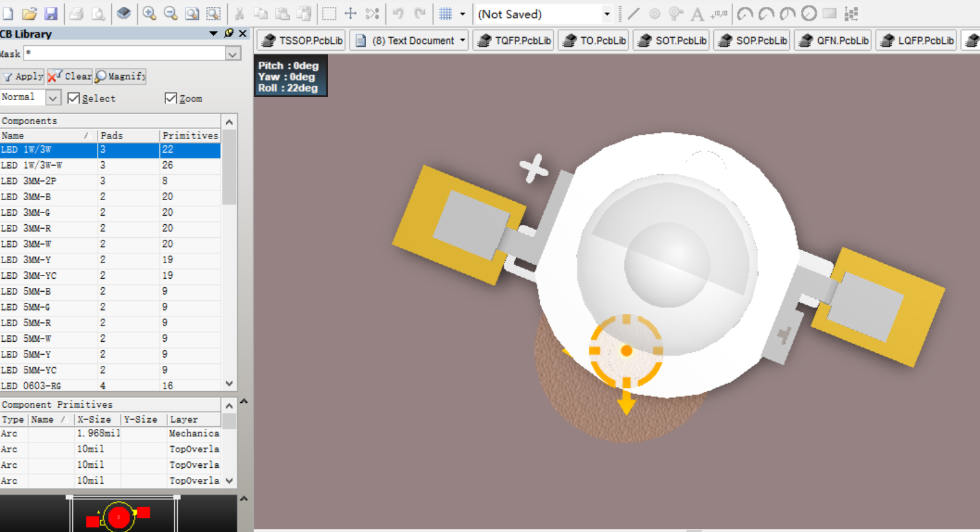Click the Apply filter button
Viewport: 980px width, 532px height.
tap(23, 76)
